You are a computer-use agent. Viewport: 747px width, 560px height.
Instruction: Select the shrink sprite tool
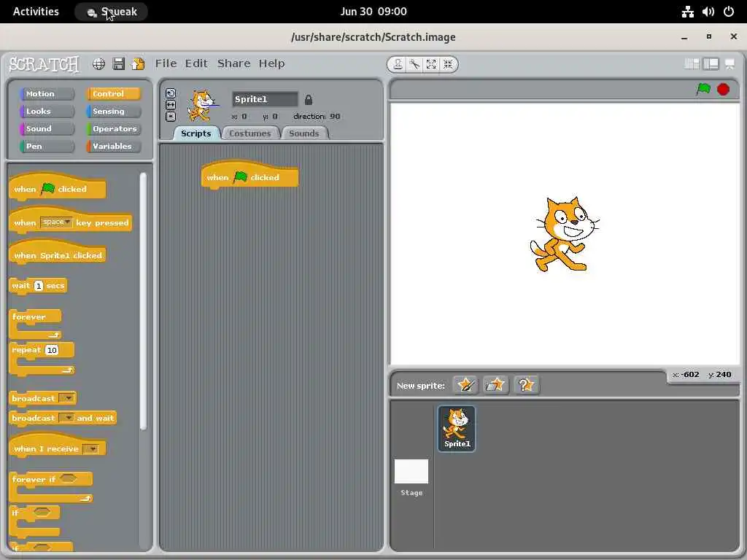[x=448, y=64]
